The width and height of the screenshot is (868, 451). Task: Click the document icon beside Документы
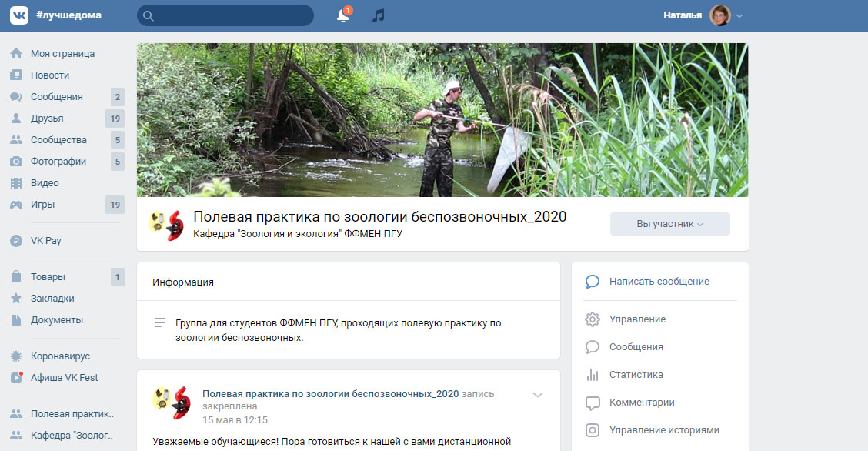click(x=16, y=320)
